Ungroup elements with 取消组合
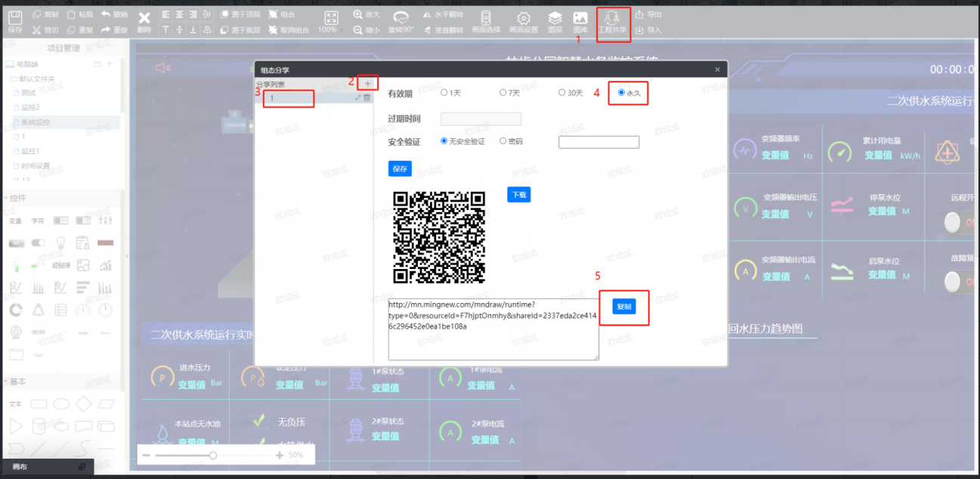980x479 pixels. 288,30
